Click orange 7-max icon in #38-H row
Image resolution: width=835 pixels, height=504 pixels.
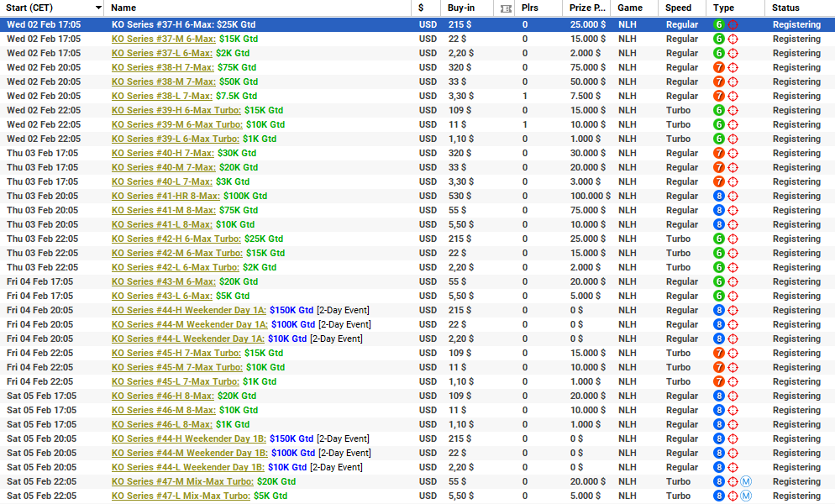pos(719,68)
